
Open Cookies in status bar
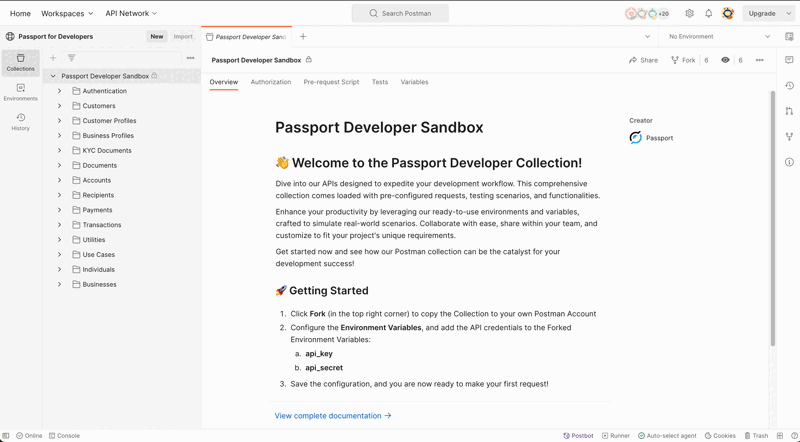[x=720, y=436]
